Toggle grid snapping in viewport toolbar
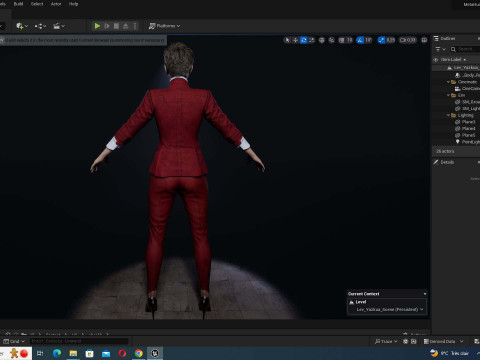This screenshot has width=480, height=360. (x=342, y=40)
